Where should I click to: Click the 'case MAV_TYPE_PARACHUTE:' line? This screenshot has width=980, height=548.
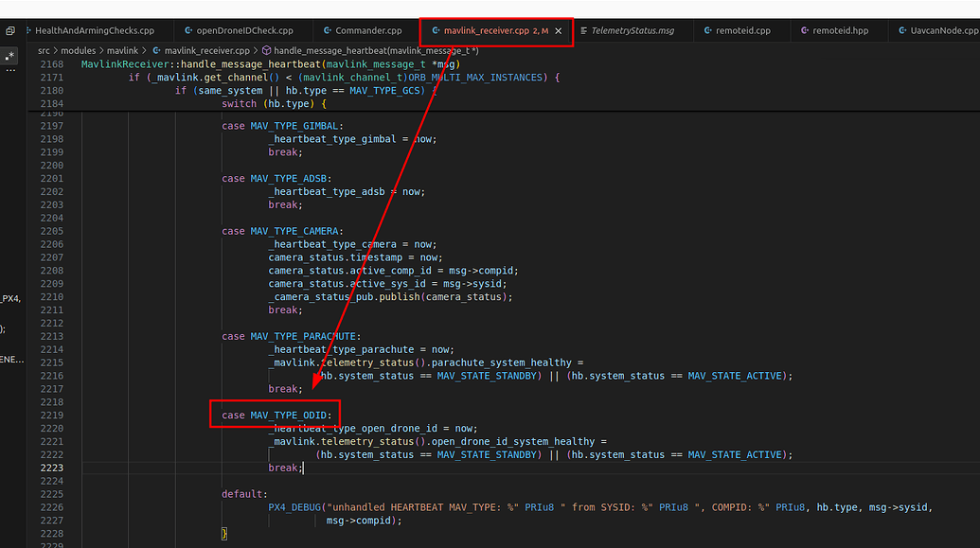[292, 336]
